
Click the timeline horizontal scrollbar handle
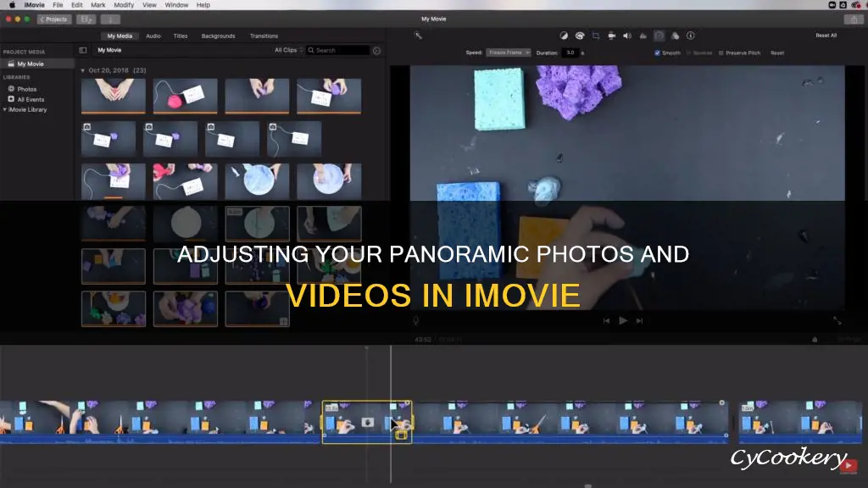[x=588, y=485]
